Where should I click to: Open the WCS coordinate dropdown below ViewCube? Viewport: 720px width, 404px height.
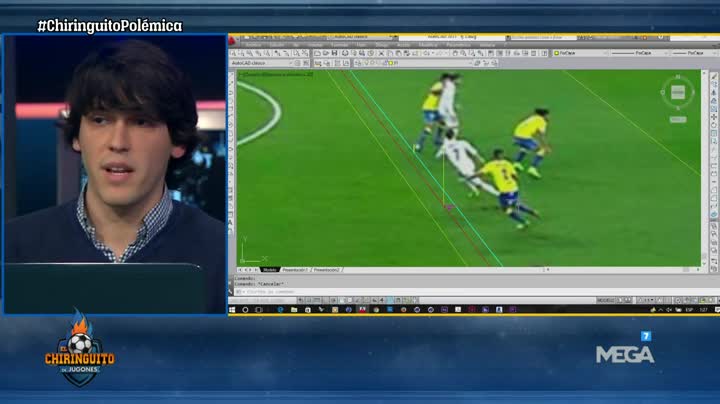pos(678,120)
